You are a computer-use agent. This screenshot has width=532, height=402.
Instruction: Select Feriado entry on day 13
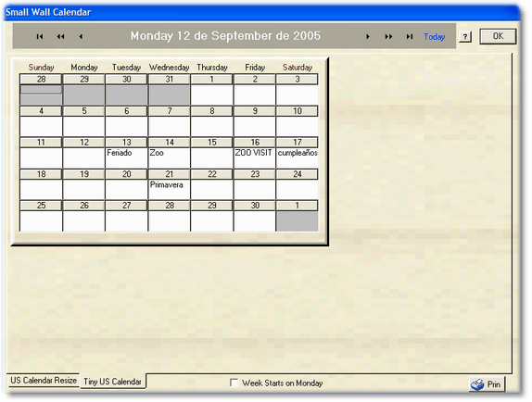click(x=120, y=153)
